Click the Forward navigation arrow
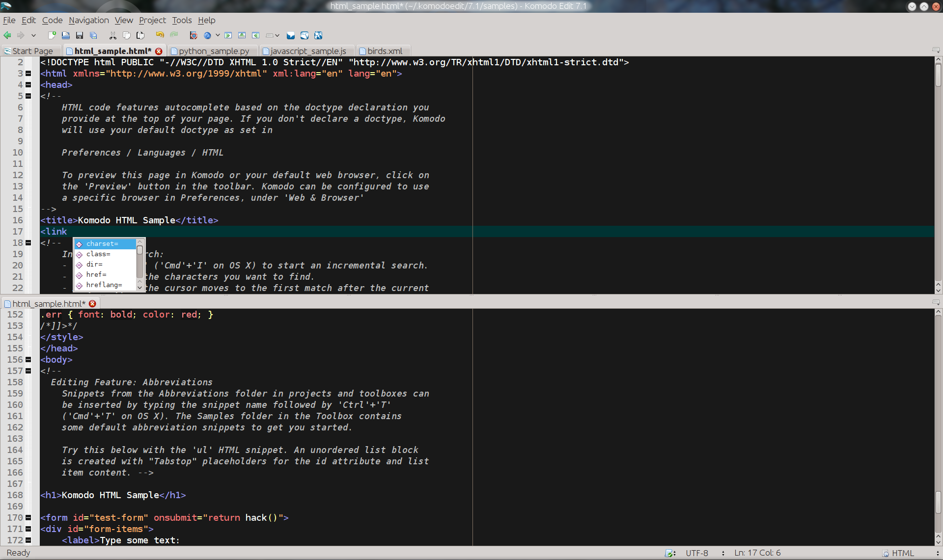The image size is (943, 560). point(21,35)
